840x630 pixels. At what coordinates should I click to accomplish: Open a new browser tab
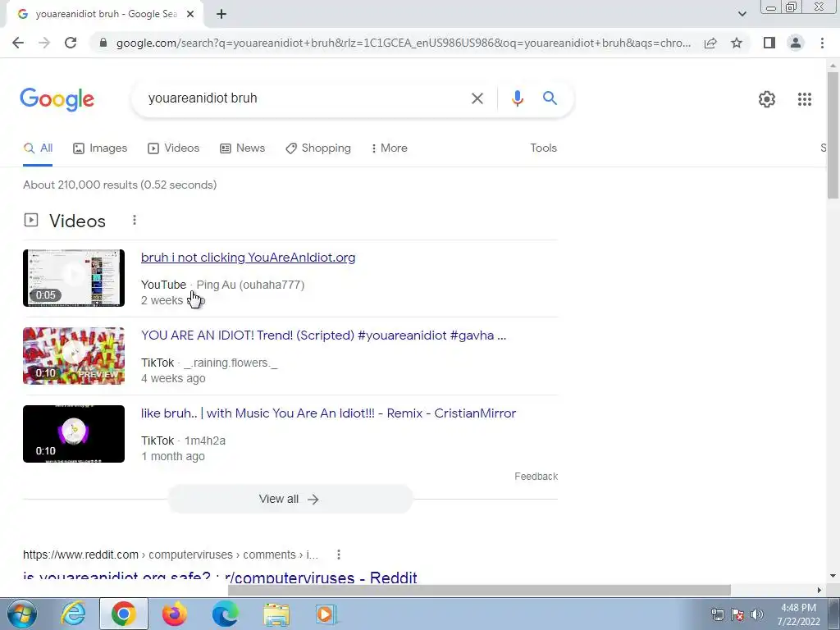221,14
